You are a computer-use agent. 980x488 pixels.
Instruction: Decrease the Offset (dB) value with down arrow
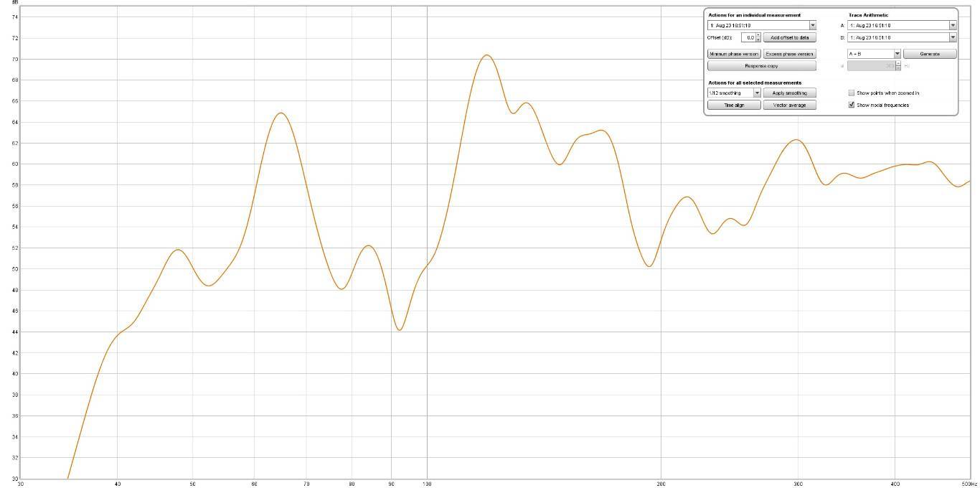758,39
